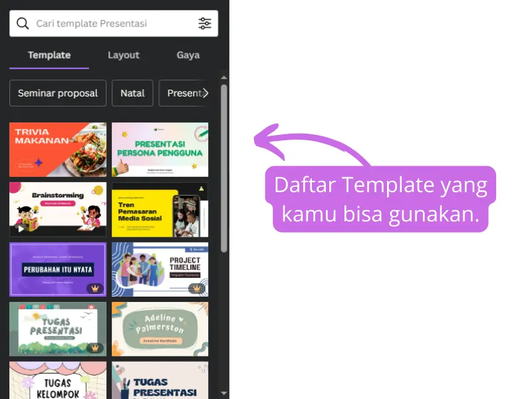Open the Trivia Makanan template
The width and height of the screenshot is (532, 399).
click(x=58, y=149)
